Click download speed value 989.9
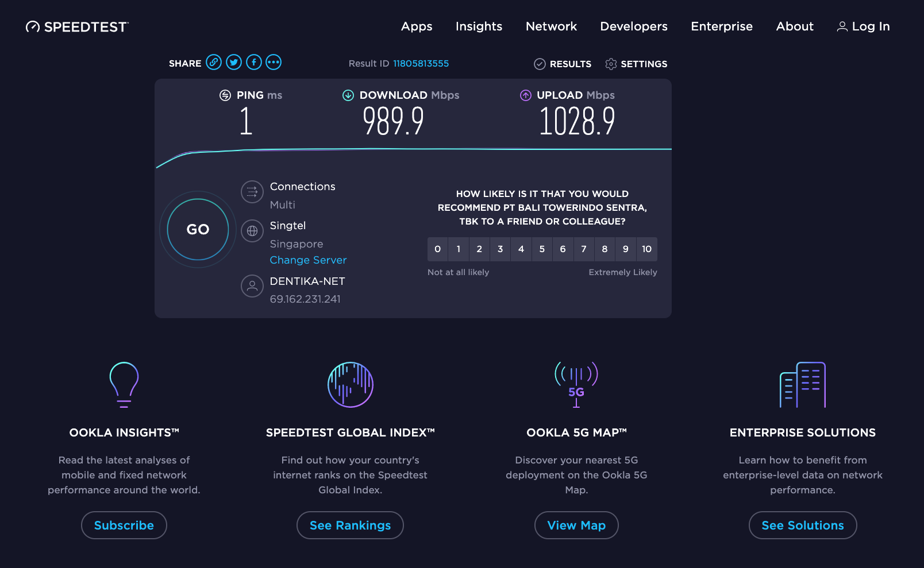Viewport: 924px width, 568px height. point(394,121)
